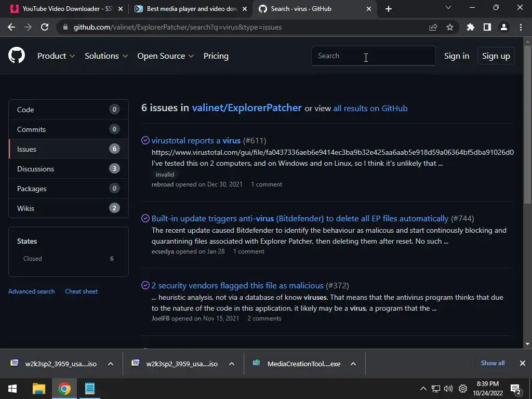This screenshot has width=532, height=399.
Task: Open the Cheat sheet link
Action: pos(82,291)
